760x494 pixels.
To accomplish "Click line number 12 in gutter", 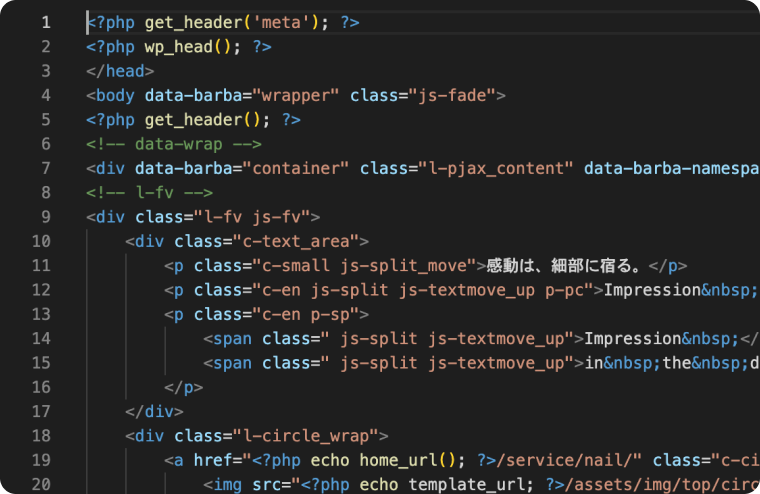I will (41, 289).
